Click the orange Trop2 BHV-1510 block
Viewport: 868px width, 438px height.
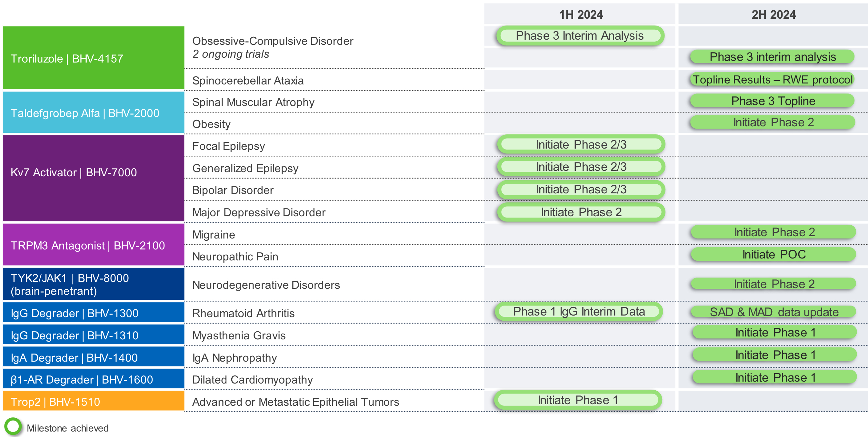[x=93, y=402]
